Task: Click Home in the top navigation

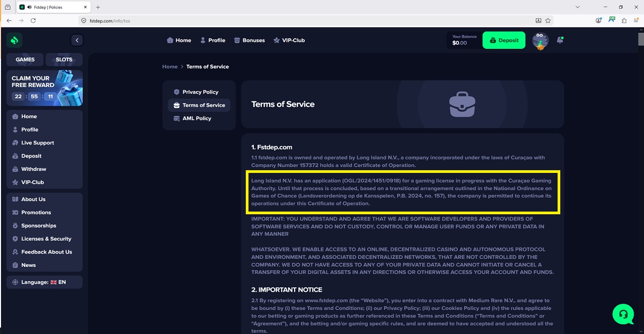Action: (179, 40)
